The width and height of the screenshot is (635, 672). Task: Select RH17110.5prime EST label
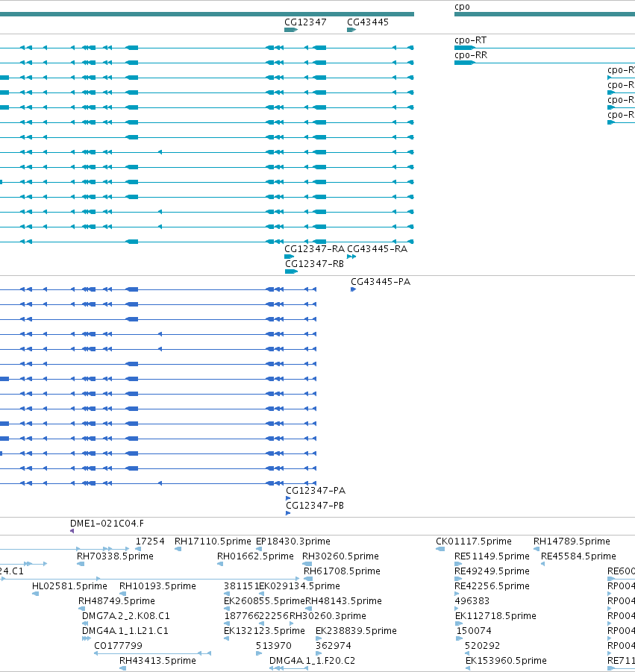tap(213, 541)
